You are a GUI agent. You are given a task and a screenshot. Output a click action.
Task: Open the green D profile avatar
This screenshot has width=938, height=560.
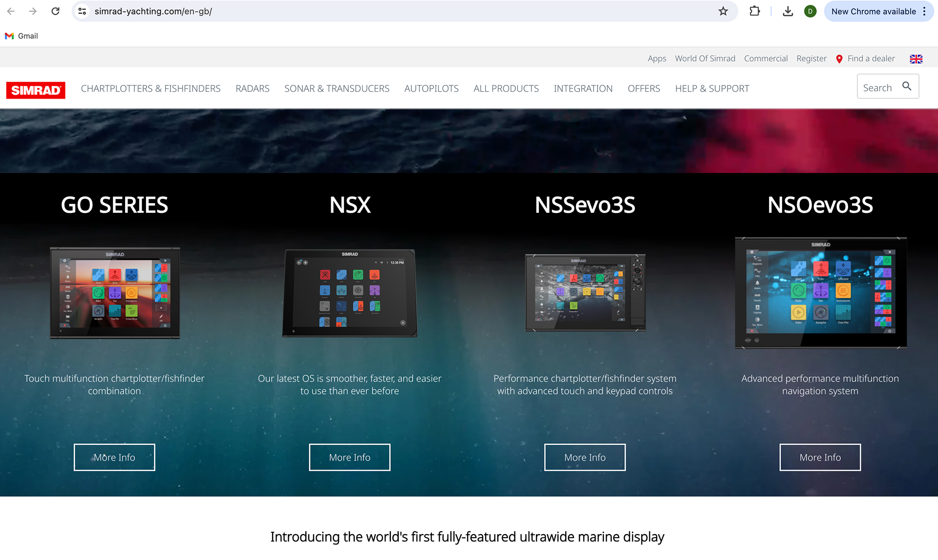810,11
